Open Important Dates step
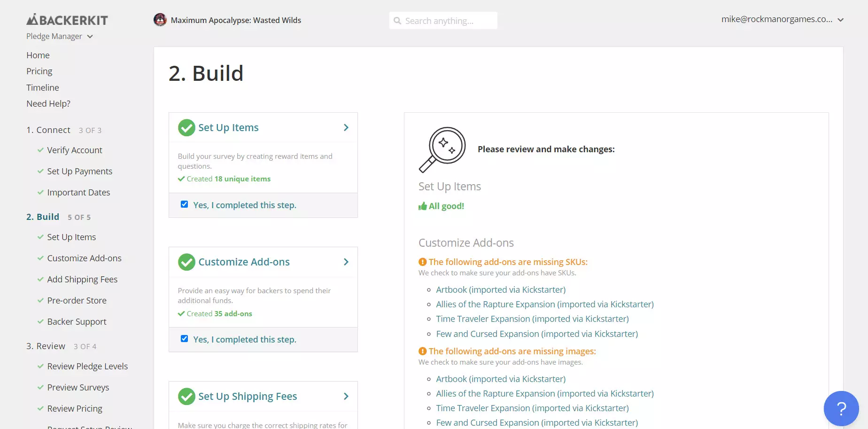Image resolution: width=868 pixels, height=429 pixels. 78,192
